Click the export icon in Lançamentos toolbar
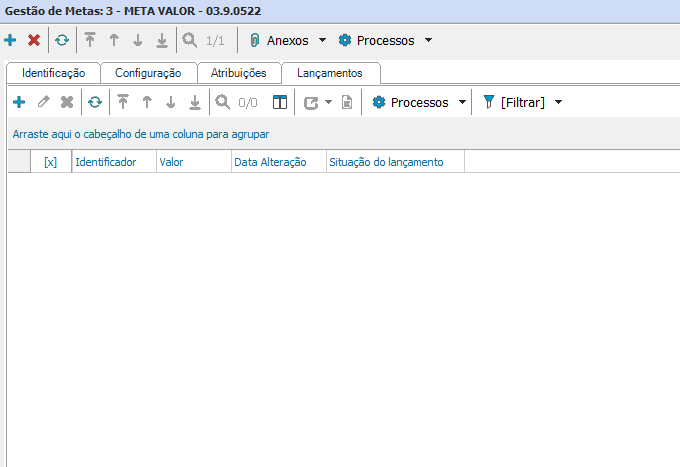Screen dimensions: 680x467 (x=311, y=102)
